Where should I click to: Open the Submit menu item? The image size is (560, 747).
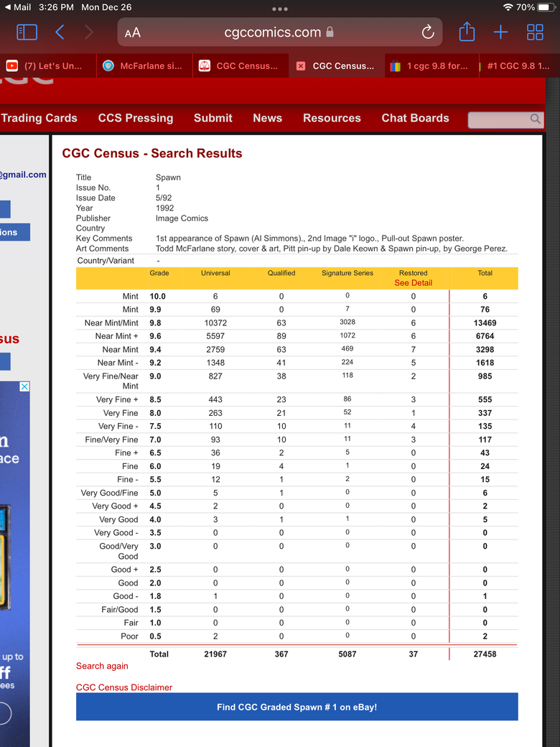213,118
